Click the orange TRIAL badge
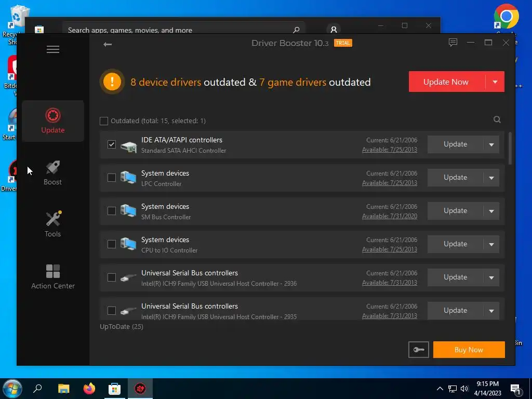Image resolution: width=532 pixels, height=399 pixels. [343, 43]
